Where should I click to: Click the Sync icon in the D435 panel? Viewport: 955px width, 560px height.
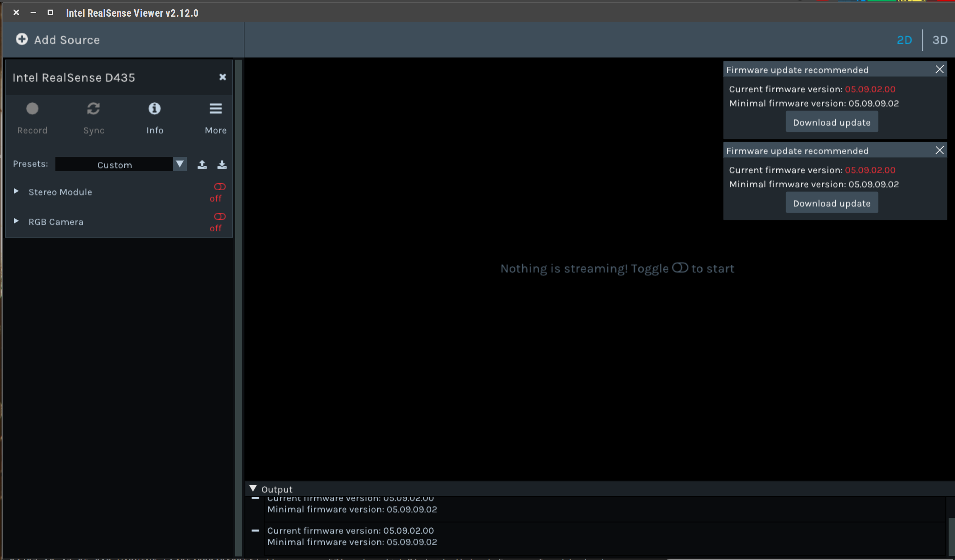click(93, 109)
